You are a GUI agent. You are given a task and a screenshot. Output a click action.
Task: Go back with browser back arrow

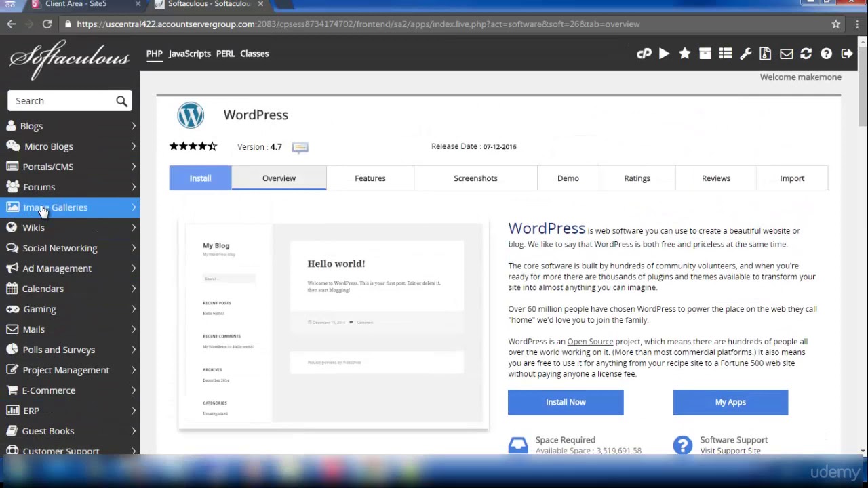(12, 24)
